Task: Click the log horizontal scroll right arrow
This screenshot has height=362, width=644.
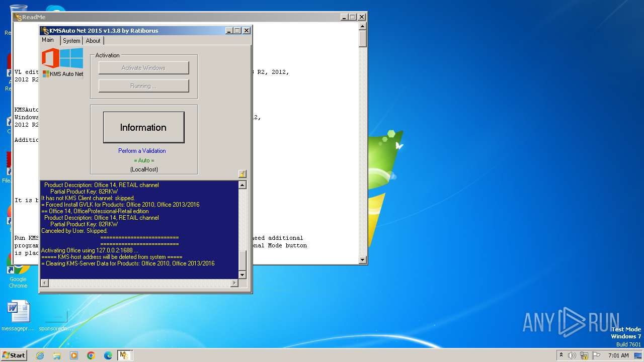Action: click(234, 283)
